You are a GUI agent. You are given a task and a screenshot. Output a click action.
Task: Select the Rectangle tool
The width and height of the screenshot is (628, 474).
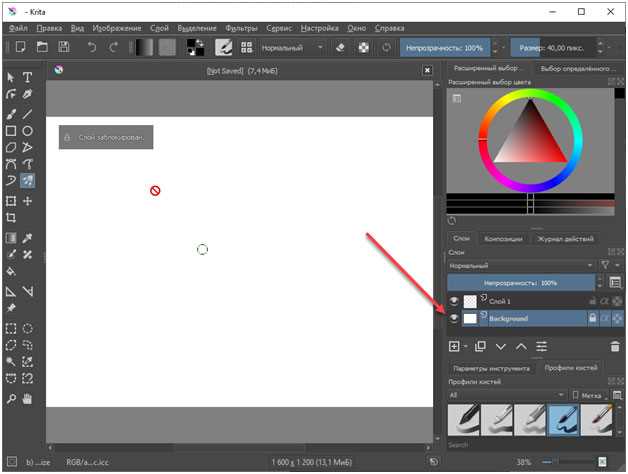(x=11, y=131)
